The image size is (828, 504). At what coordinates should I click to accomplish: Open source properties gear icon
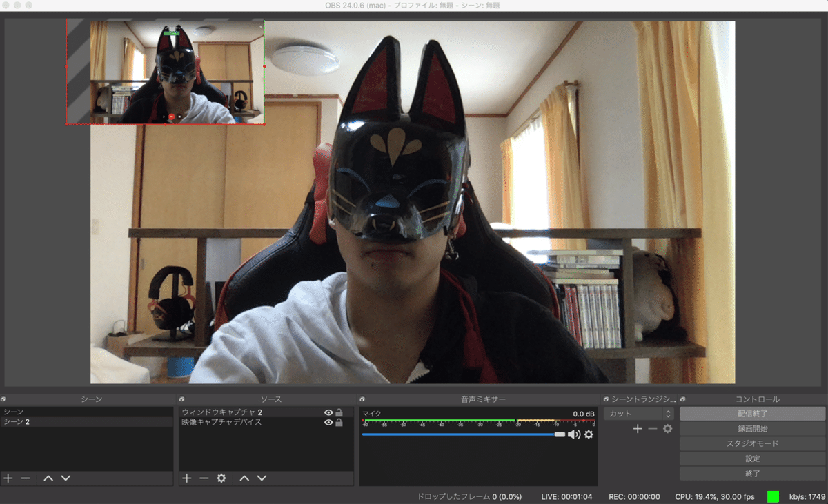[221, 478]
